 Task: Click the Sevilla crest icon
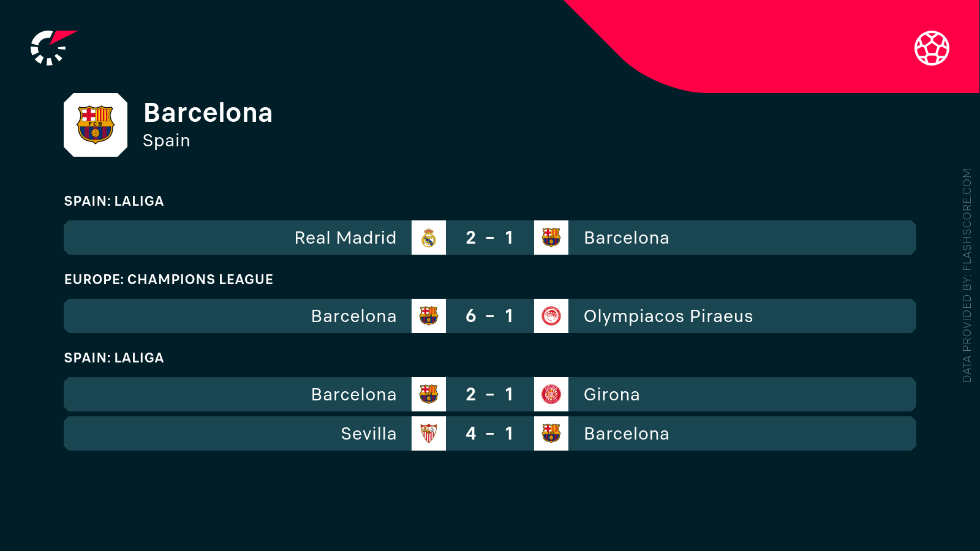[x=429, y=433]
